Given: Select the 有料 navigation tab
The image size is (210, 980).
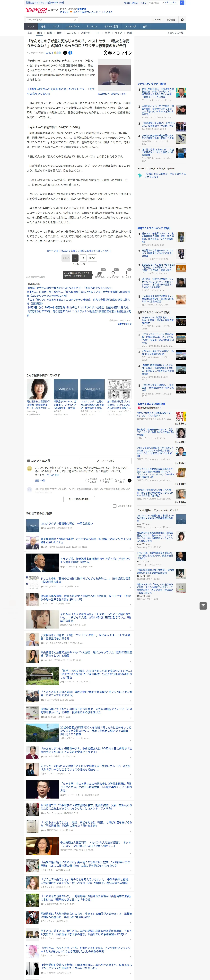Looking at the screenshot, I should point(145,27).
